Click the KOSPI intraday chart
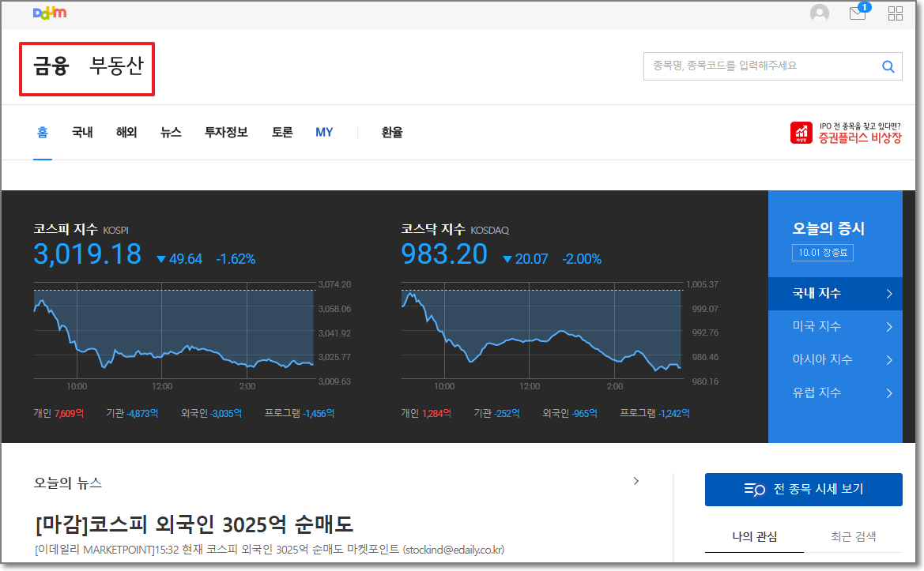Image resolution: width=924 pixels, height=571 pixels. pos(174,332)
